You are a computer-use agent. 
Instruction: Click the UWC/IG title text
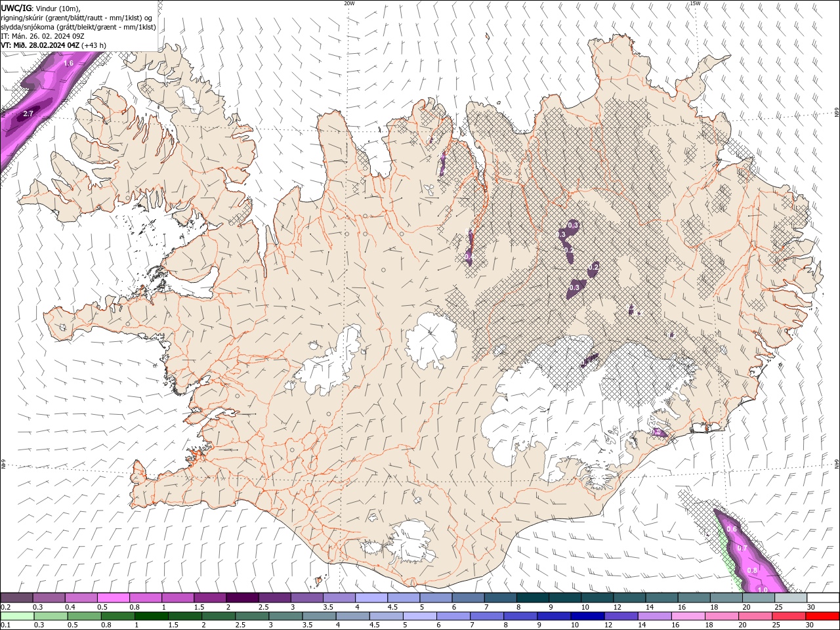click(x=16, y=8)
